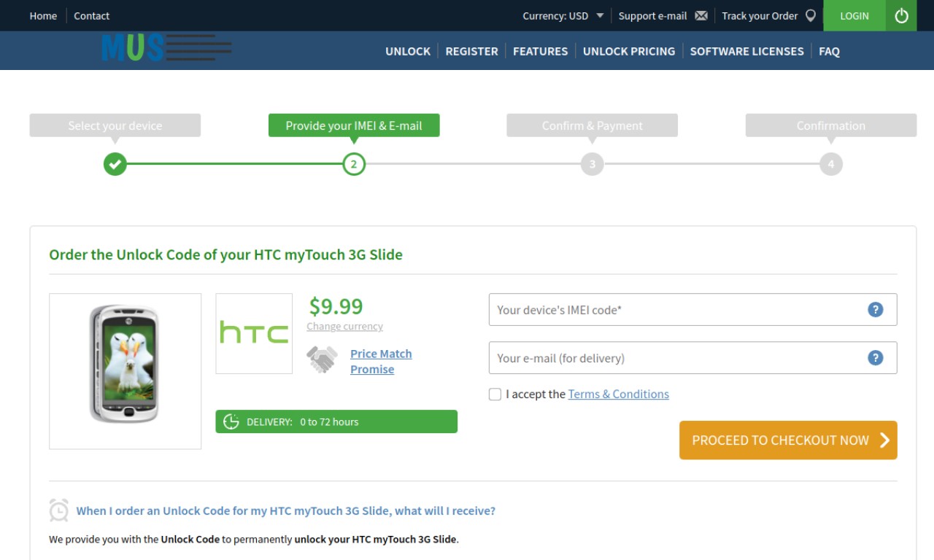The height and width of the screenshot is (560, 934).
Task: Click PROCEED TO CHECKOUT NOW button
Action: 788,440
